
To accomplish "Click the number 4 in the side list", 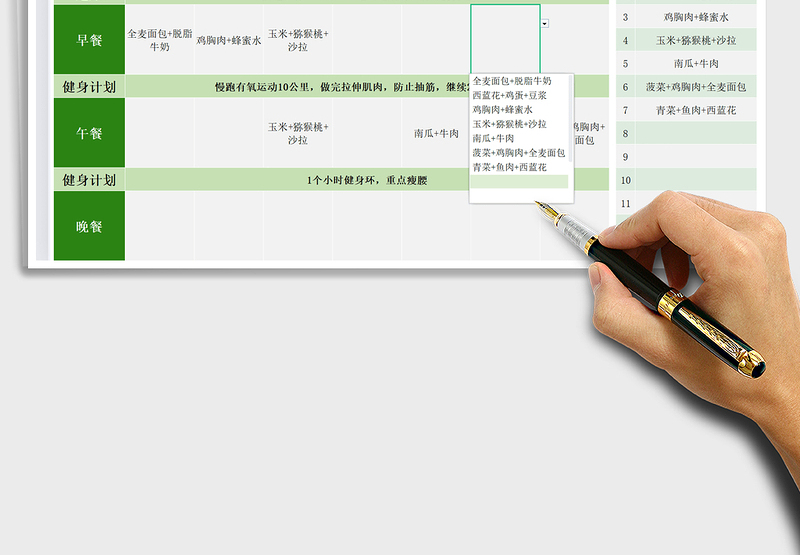I will click(x=626, y=40).
